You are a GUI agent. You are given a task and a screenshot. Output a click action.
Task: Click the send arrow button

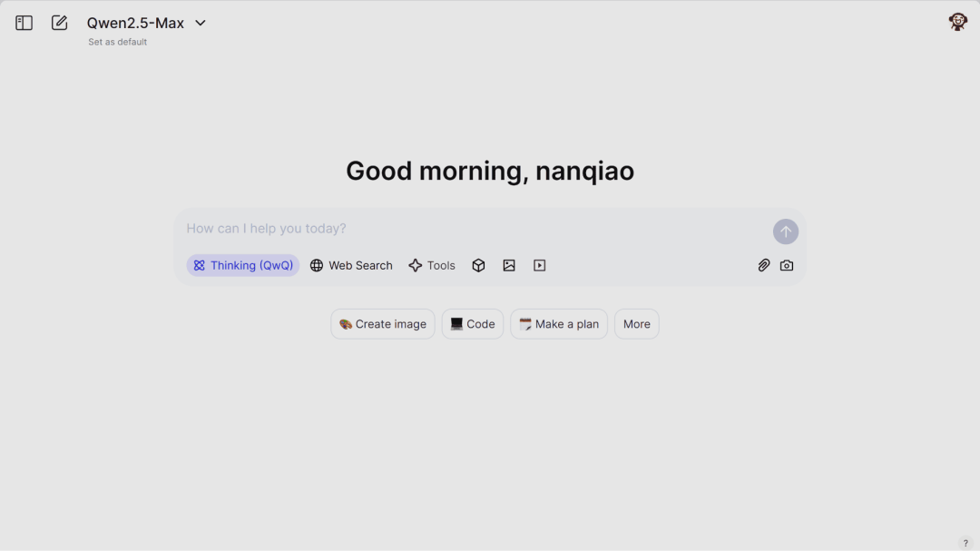(x=786, y=231)
